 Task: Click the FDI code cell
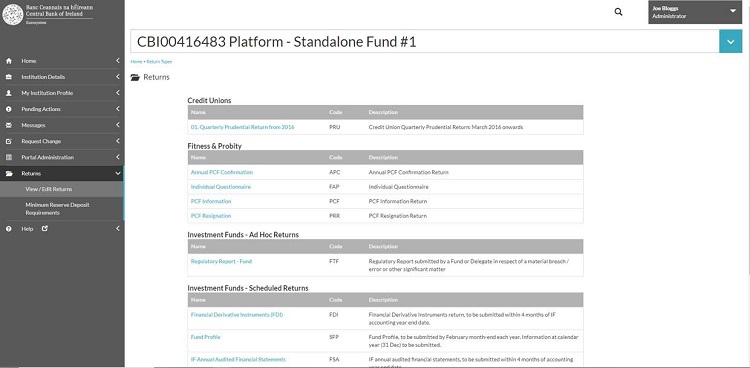334,315
